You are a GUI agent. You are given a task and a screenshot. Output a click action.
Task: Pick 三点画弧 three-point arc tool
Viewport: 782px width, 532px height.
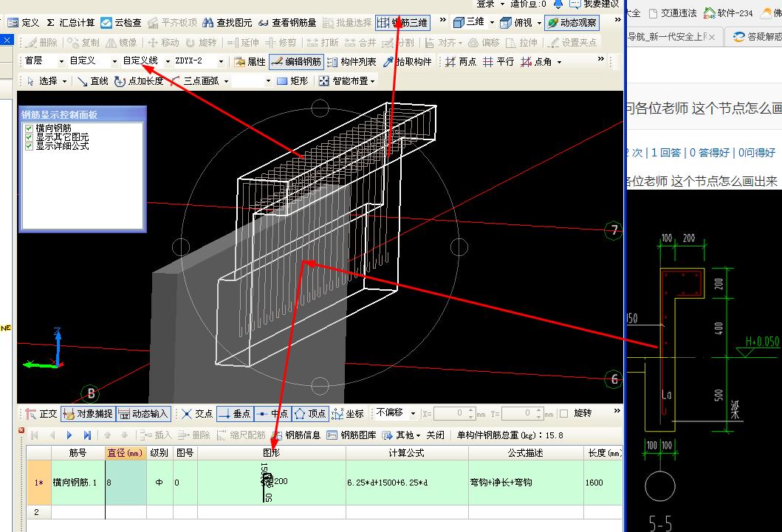point(195,81)
